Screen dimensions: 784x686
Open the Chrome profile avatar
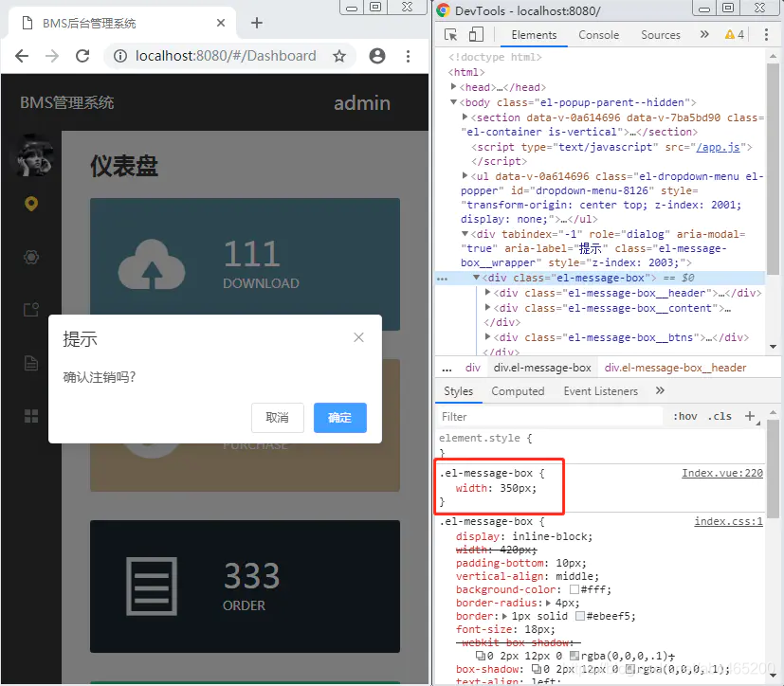[377, 56]
